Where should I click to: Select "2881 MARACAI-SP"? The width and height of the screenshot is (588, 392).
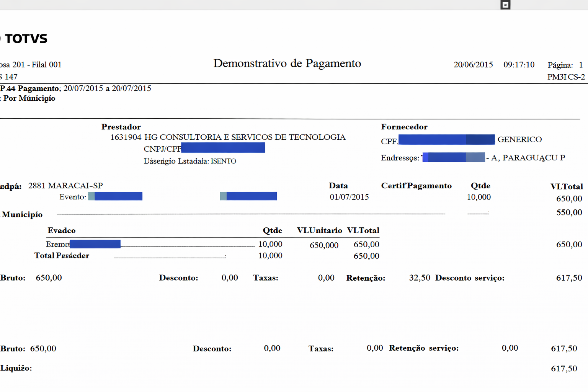tap(65, 186)
